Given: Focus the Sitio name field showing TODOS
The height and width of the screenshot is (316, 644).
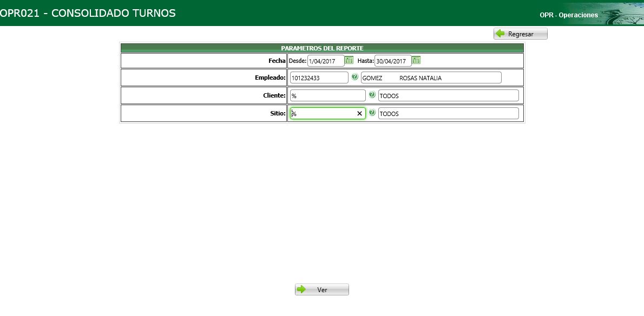Looking at the screenshot, I should pos(449,114).
